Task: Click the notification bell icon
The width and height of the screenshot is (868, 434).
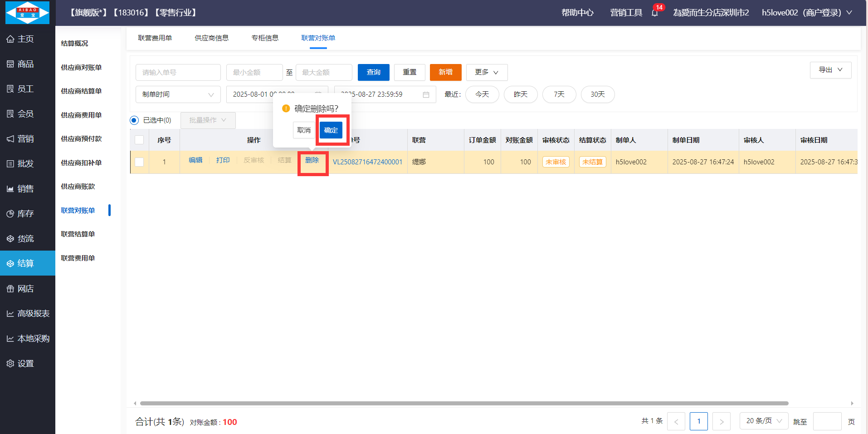Action: coord(655,13)
